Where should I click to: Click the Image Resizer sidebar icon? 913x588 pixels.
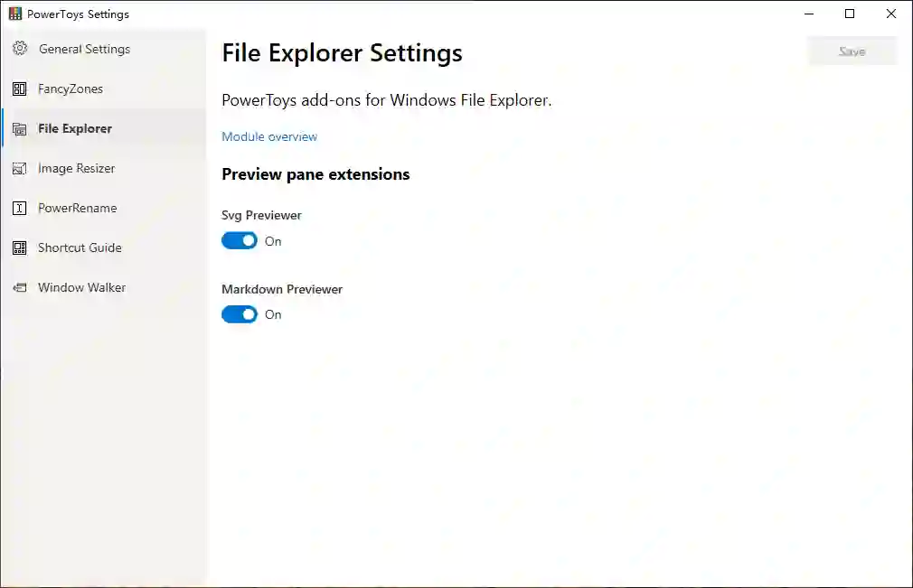(20, 169)
